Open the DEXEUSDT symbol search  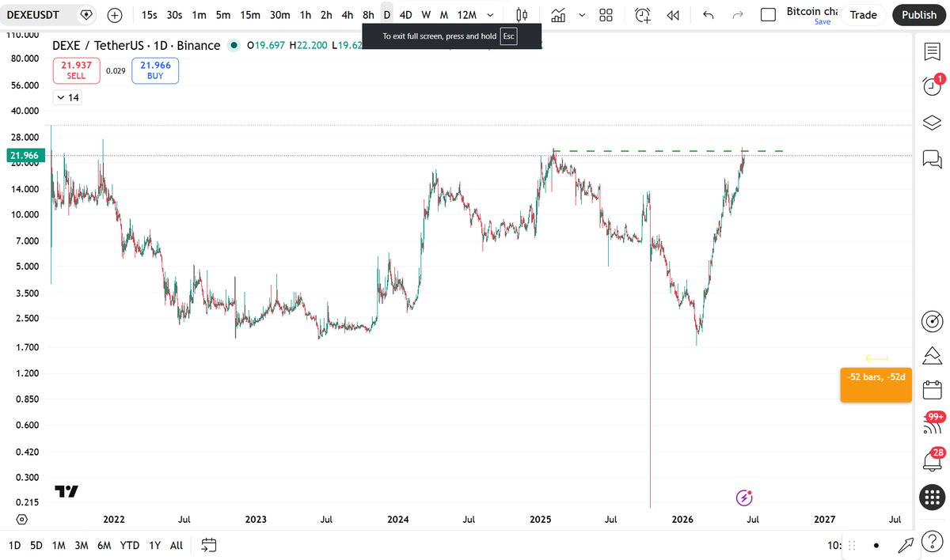[x=33, y=15]
